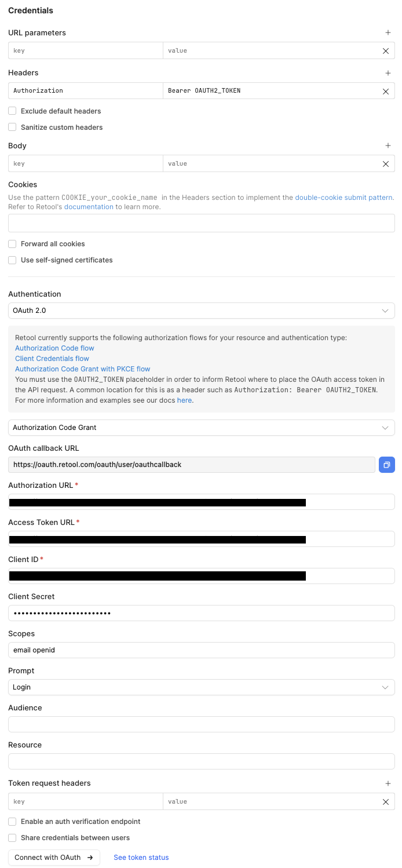Add a new Body row
Screen dimensions: 402x868
coord(388,146)
